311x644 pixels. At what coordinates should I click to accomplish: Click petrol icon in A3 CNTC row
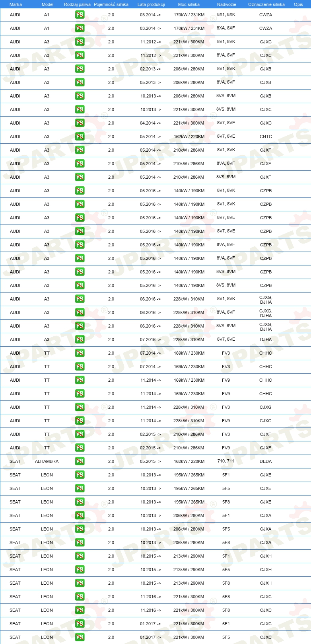(80, 137)
